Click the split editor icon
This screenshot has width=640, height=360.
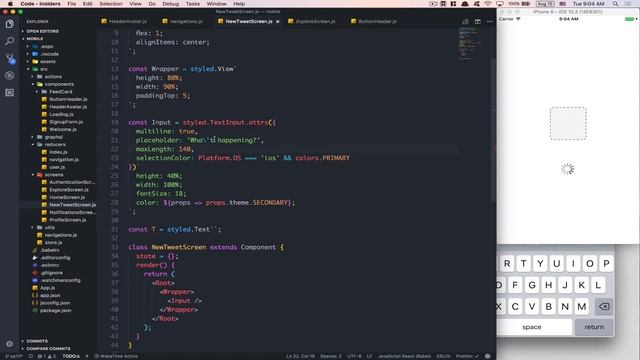478,21
